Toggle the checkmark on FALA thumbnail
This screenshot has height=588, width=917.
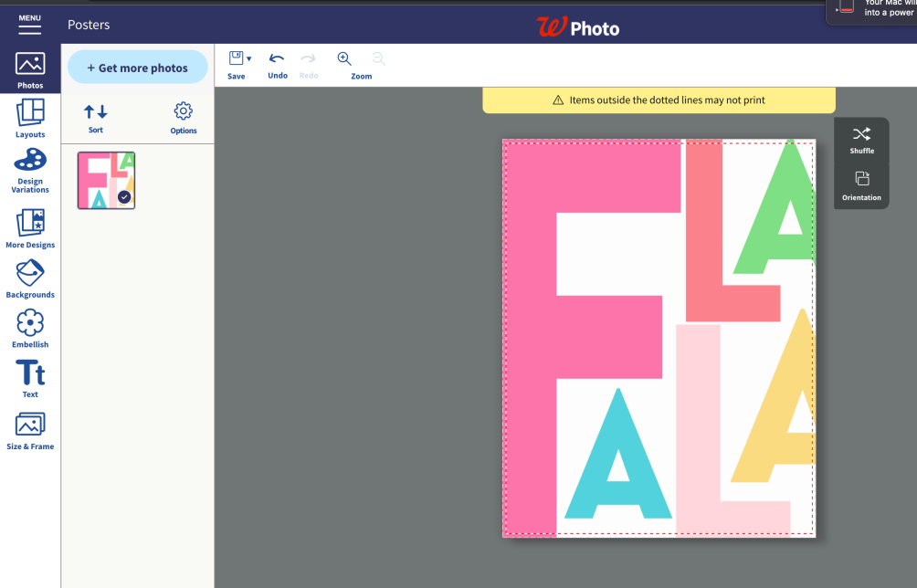(x=124, y=197)
